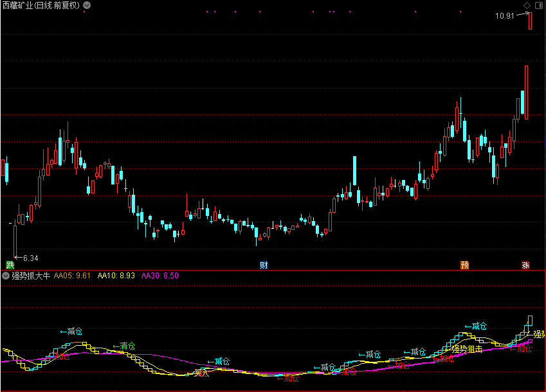Click the 6.34 low price label
This screenshot has width=546, height=392.
(x=31, y=258)
